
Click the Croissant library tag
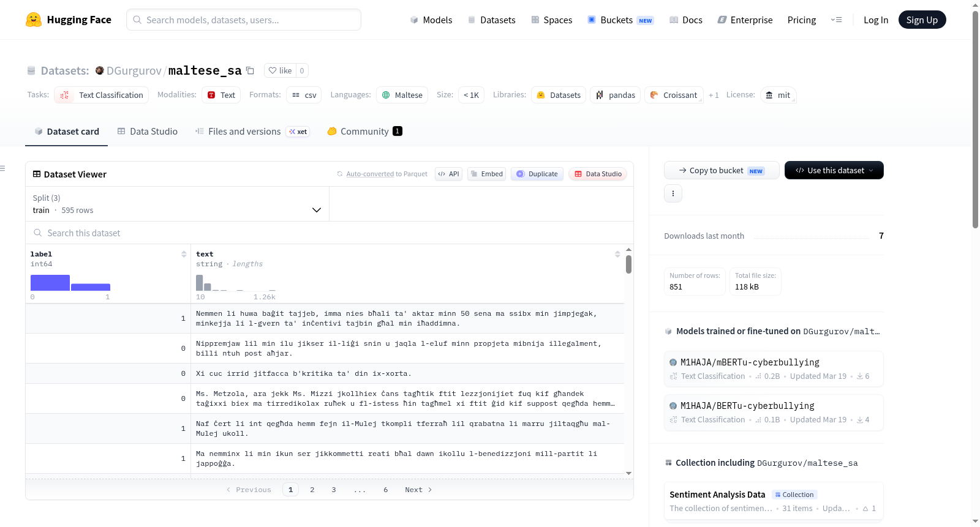tap(674, 95)
